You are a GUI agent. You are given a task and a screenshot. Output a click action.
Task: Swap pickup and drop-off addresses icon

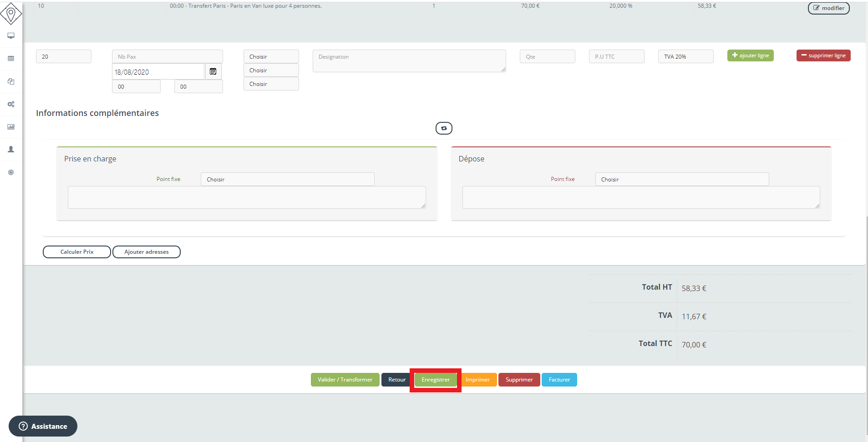444,128
